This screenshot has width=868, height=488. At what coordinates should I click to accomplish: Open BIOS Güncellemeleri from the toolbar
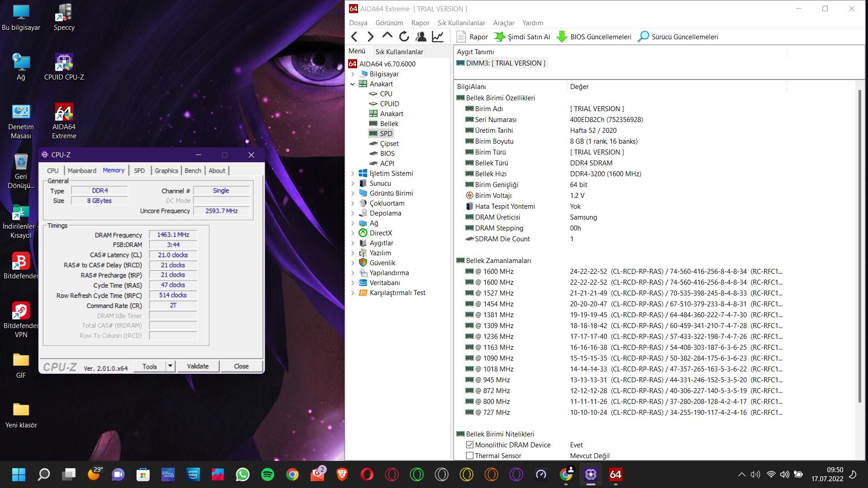[x=594, y=37]
